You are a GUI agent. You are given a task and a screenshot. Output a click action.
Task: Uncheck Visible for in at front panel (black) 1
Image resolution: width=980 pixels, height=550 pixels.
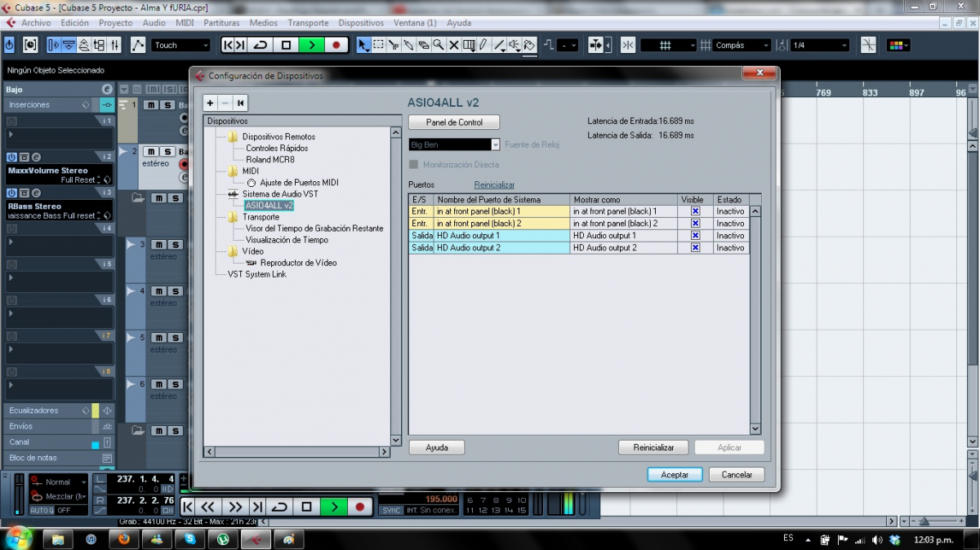[x=695, y=211]
